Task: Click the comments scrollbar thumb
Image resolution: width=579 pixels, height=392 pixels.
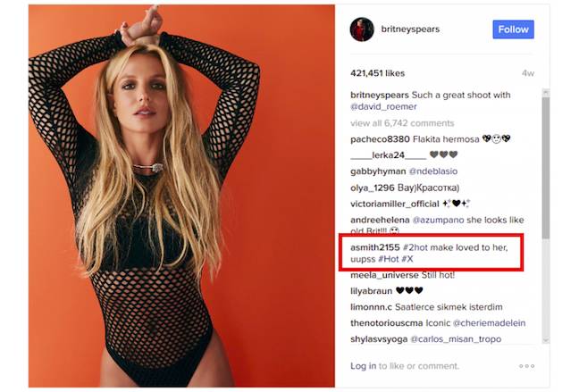Action: [x=546, y=168]
